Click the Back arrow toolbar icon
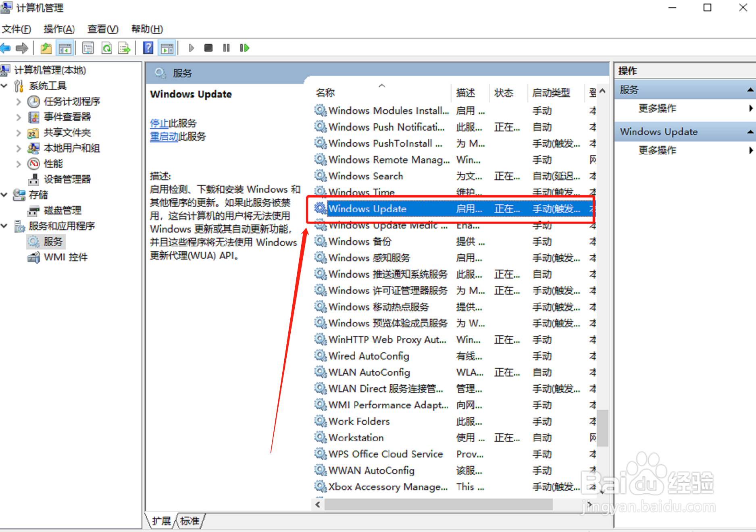The height and width of the screenshot is (532, 756). (x=6, y=48)
